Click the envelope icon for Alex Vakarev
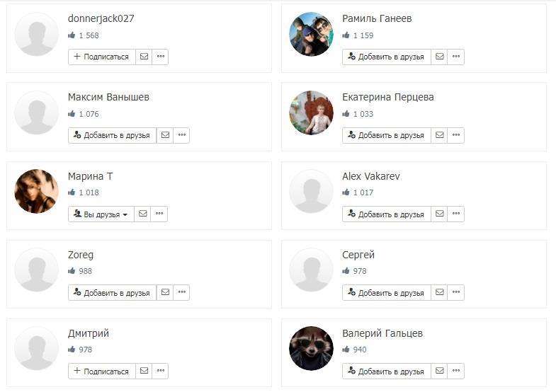556x392 pixels. (440, 214)
